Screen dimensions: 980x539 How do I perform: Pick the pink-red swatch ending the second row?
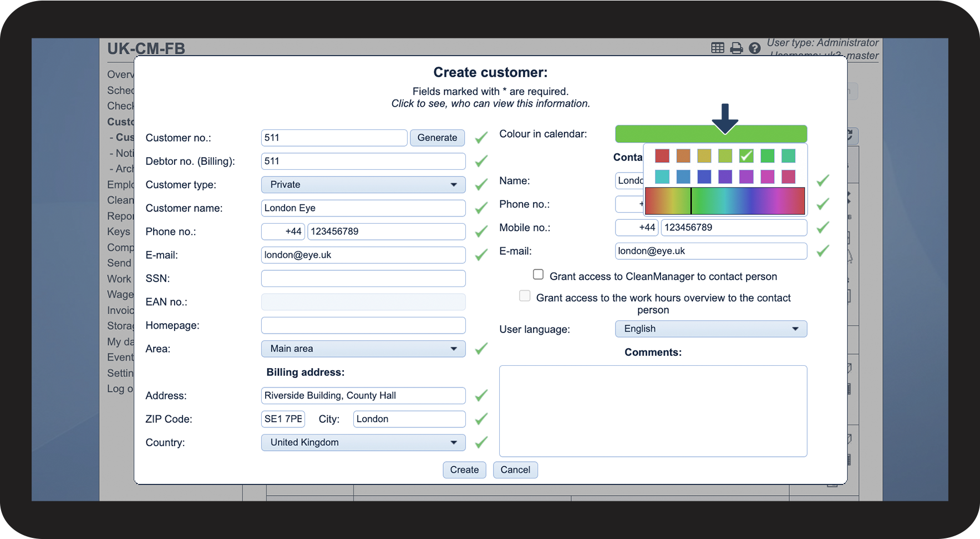click(789, 177)
